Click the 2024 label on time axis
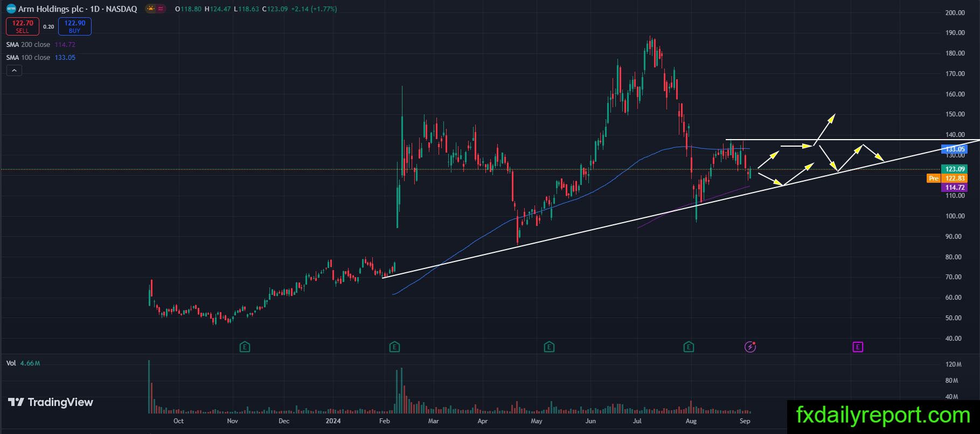Screen dimensions: 980x434 coord(333,421)
